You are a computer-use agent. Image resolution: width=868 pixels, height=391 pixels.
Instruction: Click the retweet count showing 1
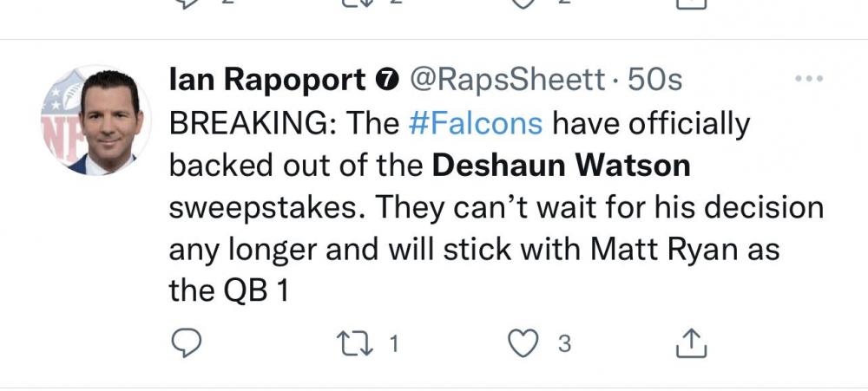tap(393, 345)
